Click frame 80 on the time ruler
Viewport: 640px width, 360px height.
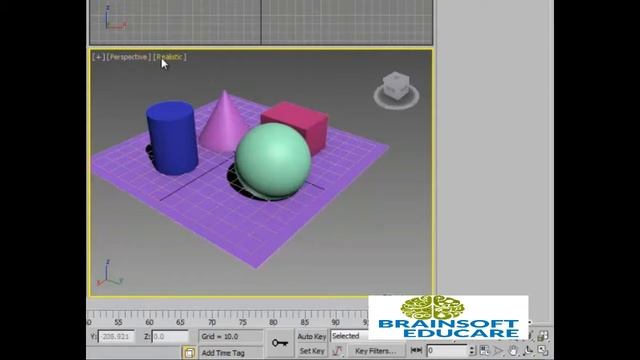pyautogui.click(x=273, y=322)
